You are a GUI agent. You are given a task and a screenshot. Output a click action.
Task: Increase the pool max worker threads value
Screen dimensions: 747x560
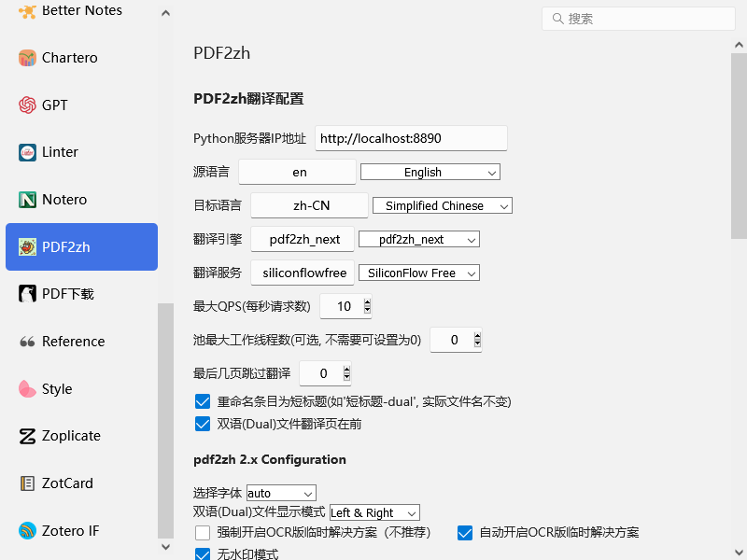pyautogui.click(x=477, y=336)
